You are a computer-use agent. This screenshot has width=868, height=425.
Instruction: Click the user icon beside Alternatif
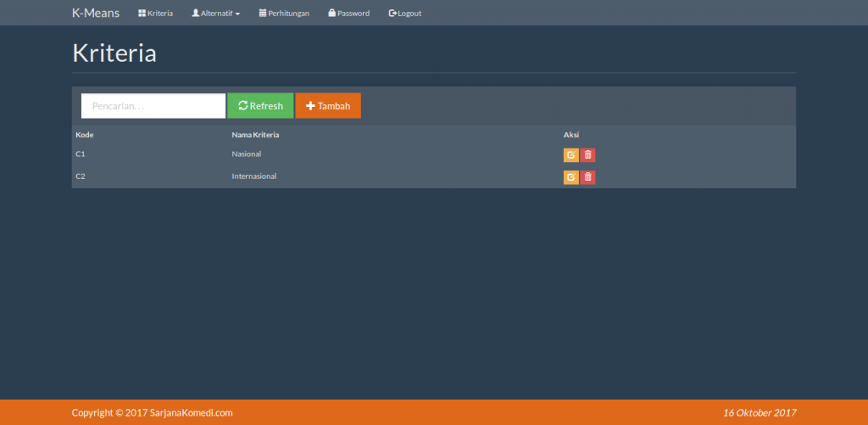196,13
